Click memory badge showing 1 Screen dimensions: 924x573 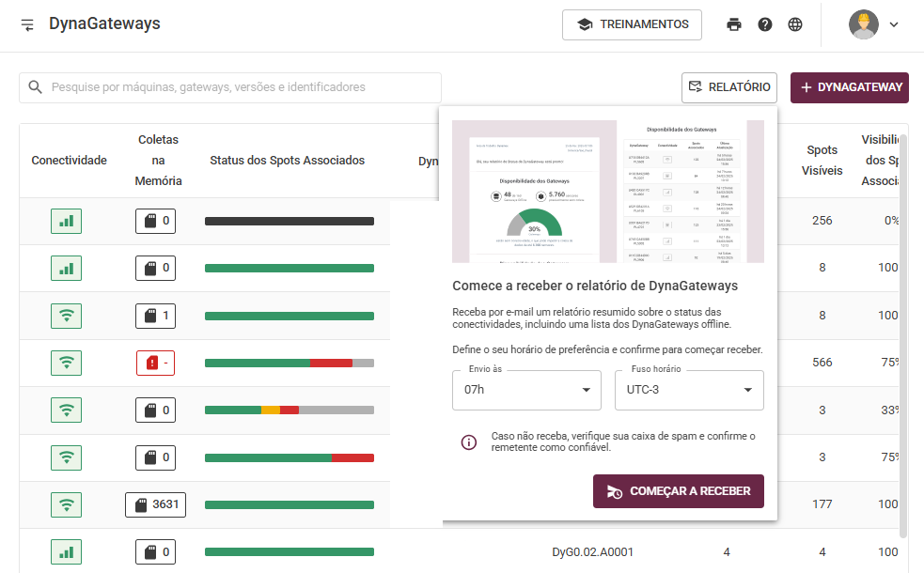click(156, 317)
